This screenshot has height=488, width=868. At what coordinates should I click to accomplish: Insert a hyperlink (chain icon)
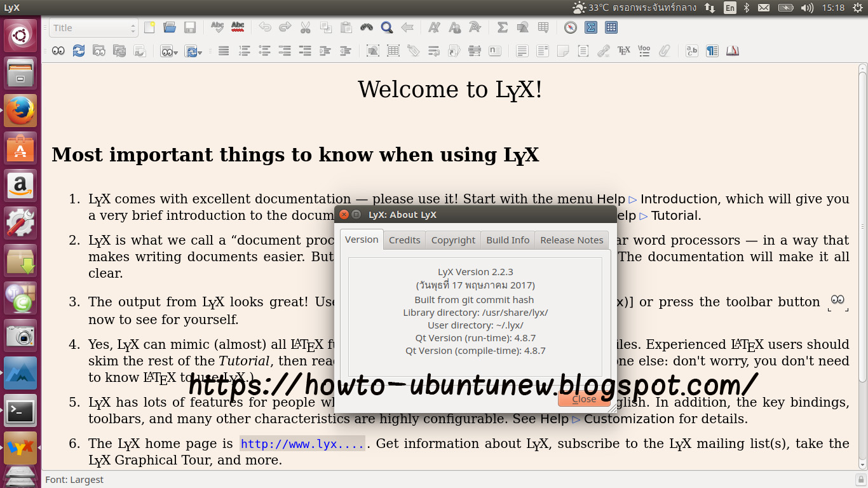click(x=604, y=51)
